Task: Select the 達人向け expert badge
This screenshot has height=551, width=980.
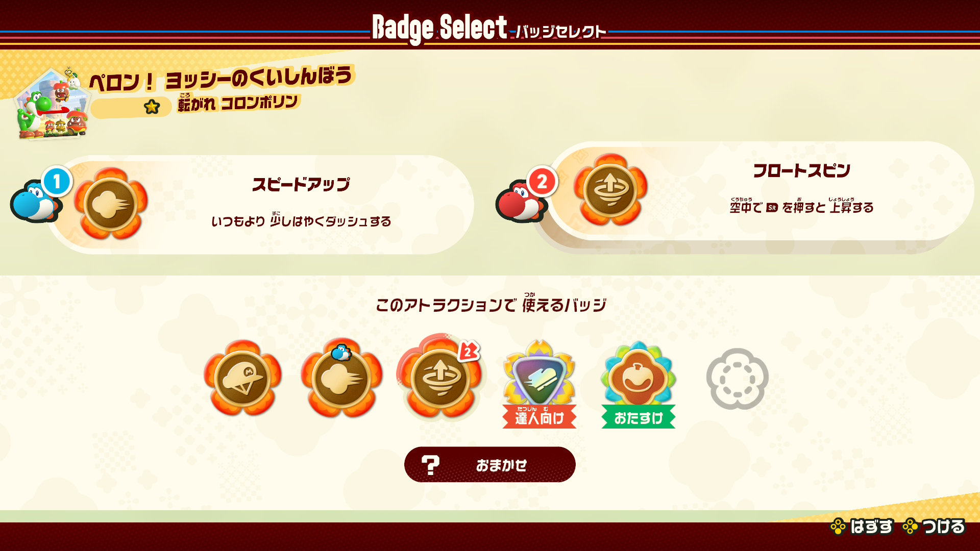Action: click(x=539, y=384)
